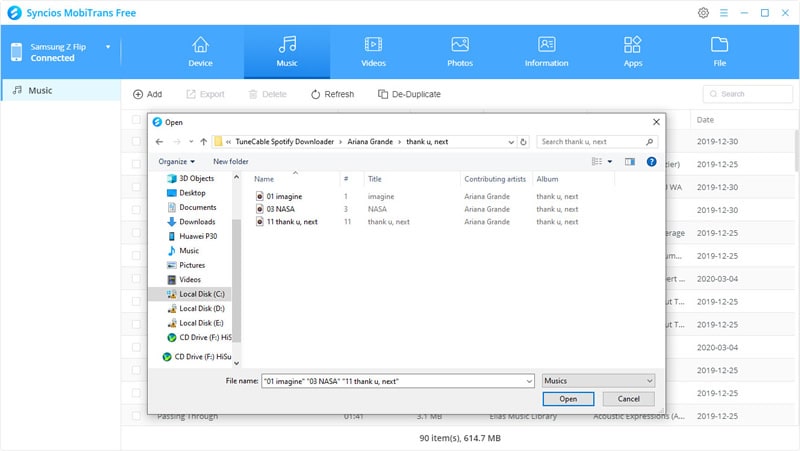The image size is (800, 451).
Task: Click the navigation pane scrollbar
Action: (x=236, y=281)
